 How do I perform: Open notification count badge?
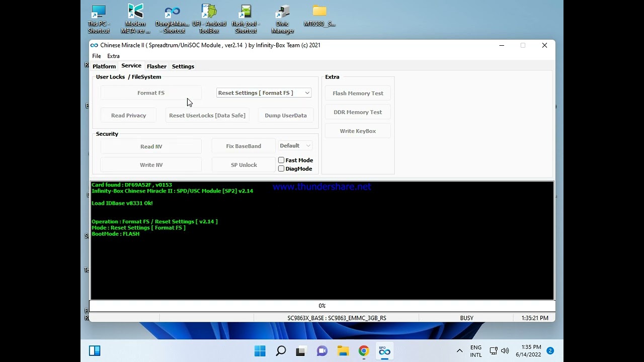550,351
